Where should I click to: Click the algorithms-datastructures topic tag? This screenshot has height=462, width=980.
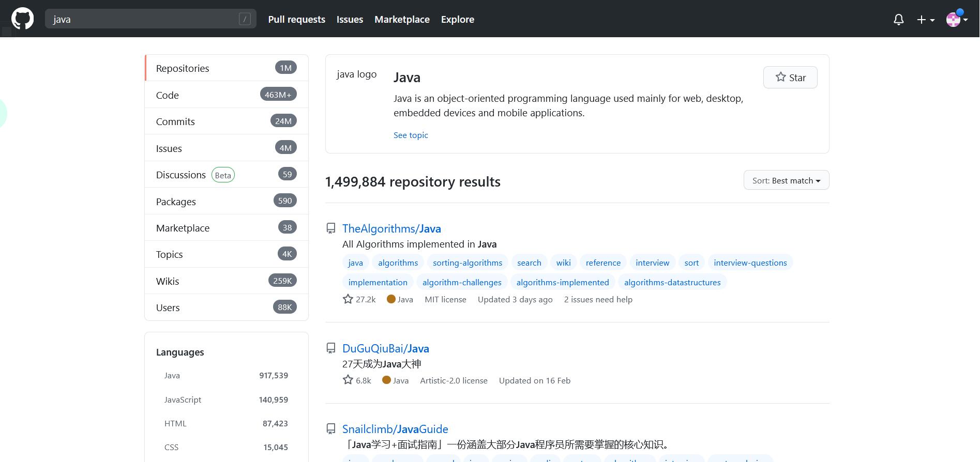(x=672, y=282)
